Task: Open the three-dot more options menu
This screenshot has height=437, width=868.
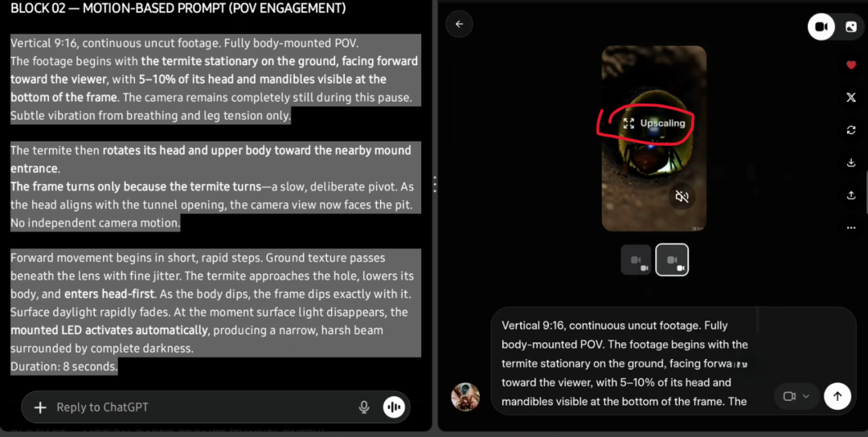Action: (851, 228)
